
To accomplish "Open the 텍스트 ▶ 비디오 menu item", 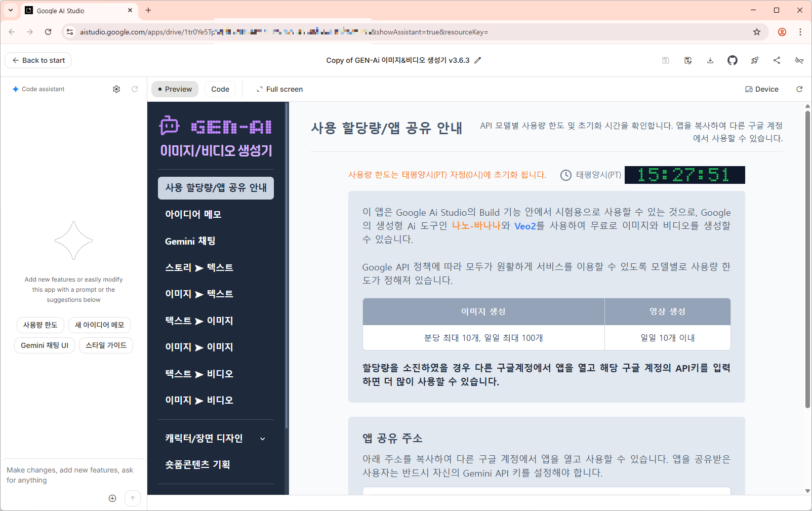I will click(x=216, y=374).
